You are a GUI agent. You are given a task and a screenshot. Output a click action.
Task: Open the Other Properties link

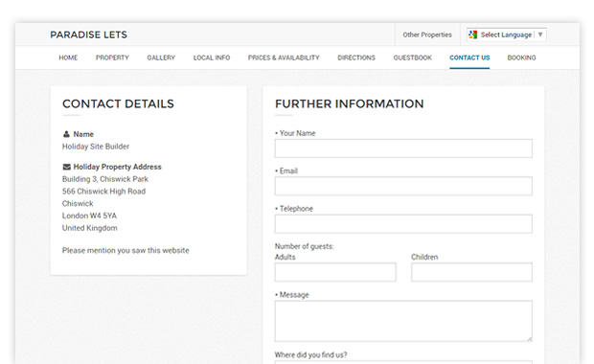[x=427, y=34]
